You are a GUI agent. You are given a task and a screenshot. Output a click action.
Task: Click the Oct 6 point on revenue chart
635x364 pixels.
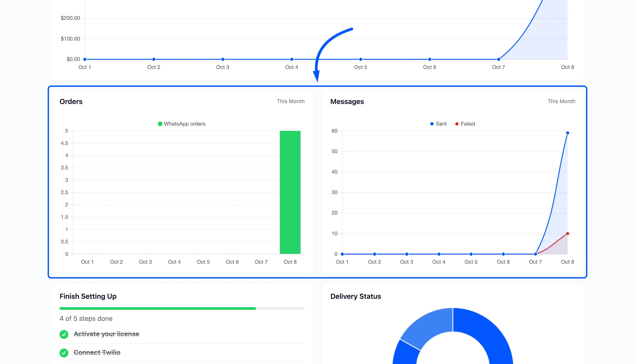(430, 59)
